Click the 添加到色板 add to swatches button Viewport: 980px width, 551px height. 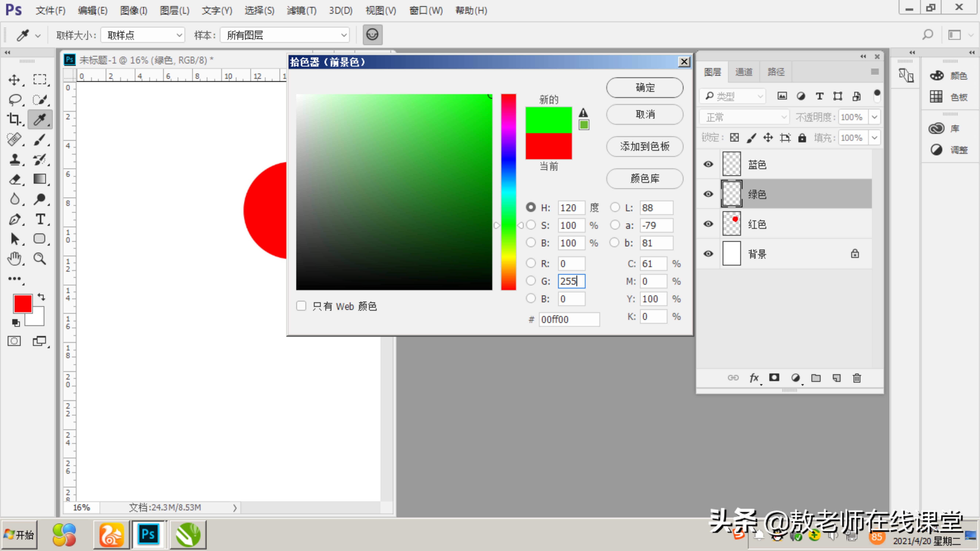(645, 146)
